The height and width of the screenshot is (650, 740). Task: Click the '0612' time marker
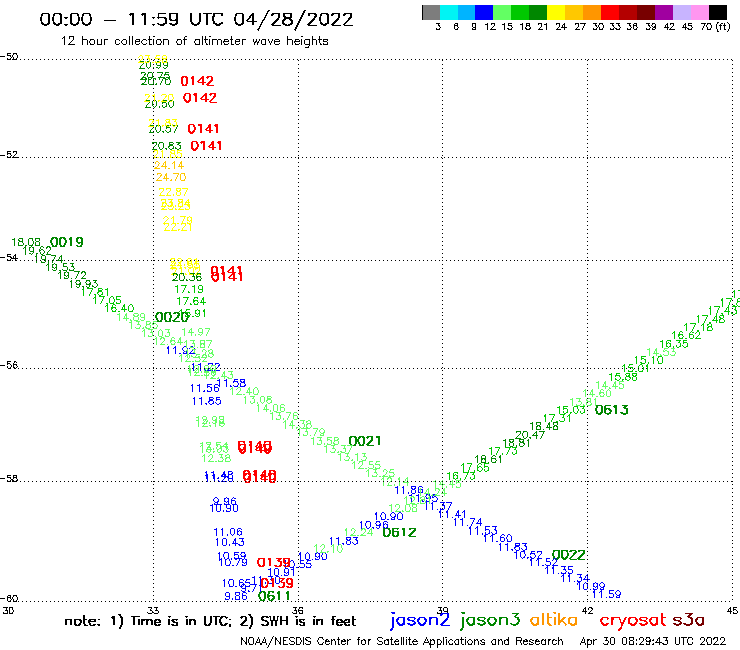399,532
